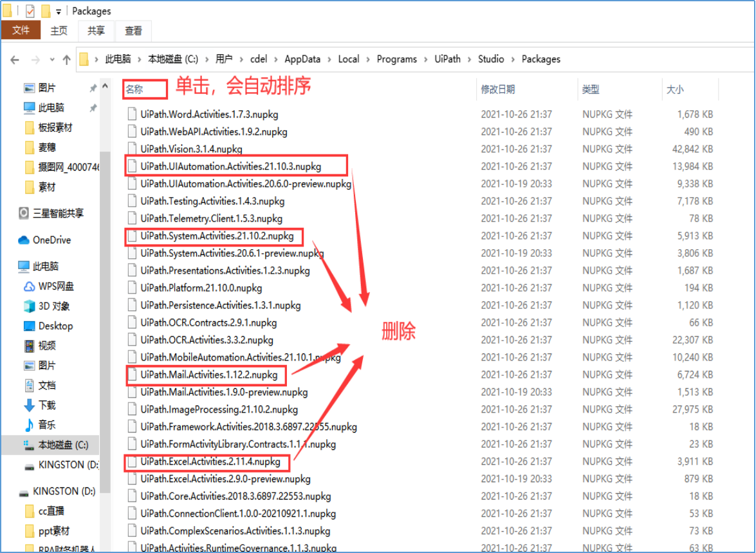Click Studio in the address path
The image size is (756, 553).
(x=491, y=59)
